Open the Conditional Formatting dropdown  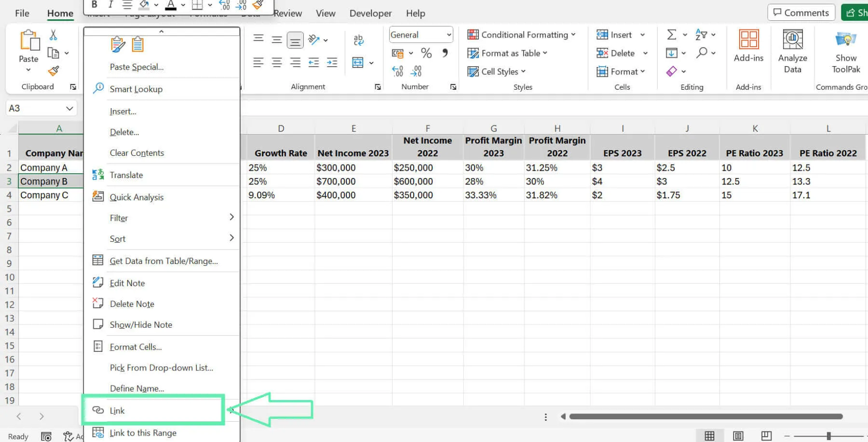tap(521, 35)
